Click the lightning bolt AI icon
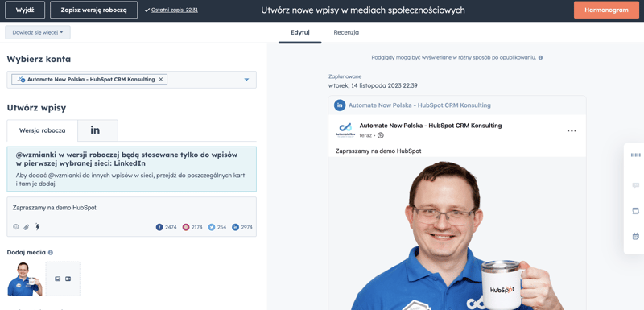This screenshot has height=310, width=644. pos(37,226)
